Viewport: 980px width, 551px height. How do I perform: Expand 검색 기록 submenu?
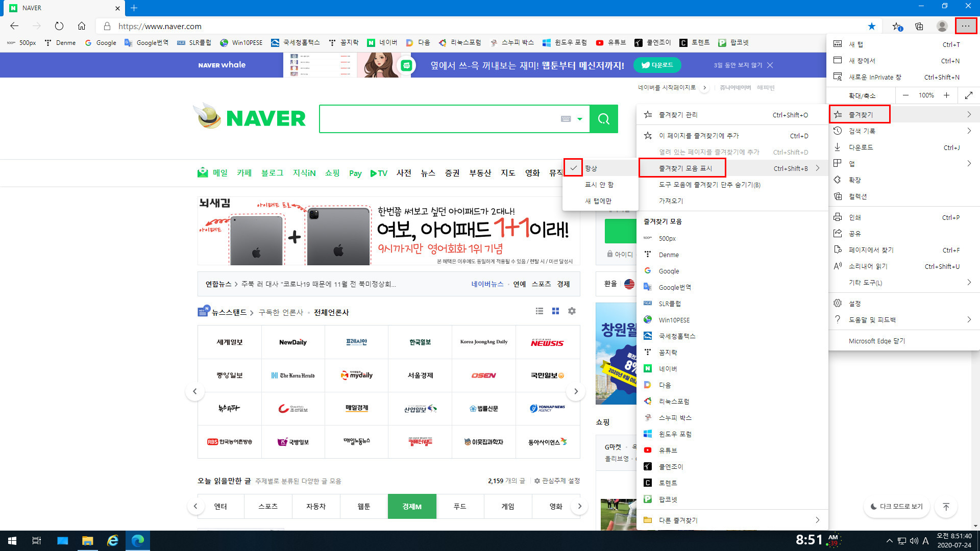coord(904,131)
